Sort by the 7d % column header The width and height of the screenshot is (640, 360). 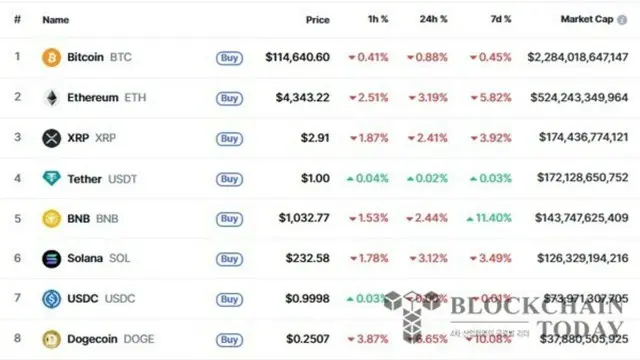coord(500,19)
